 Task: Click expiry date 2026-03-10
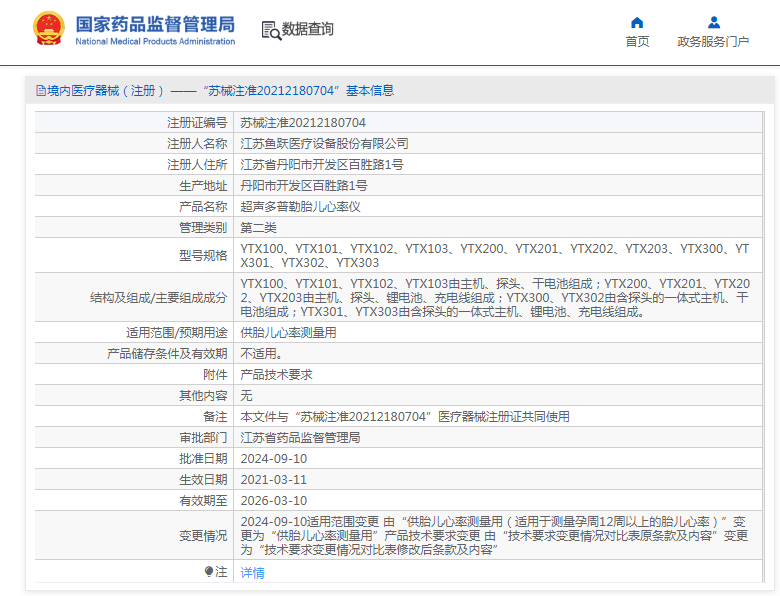[274, 500]
